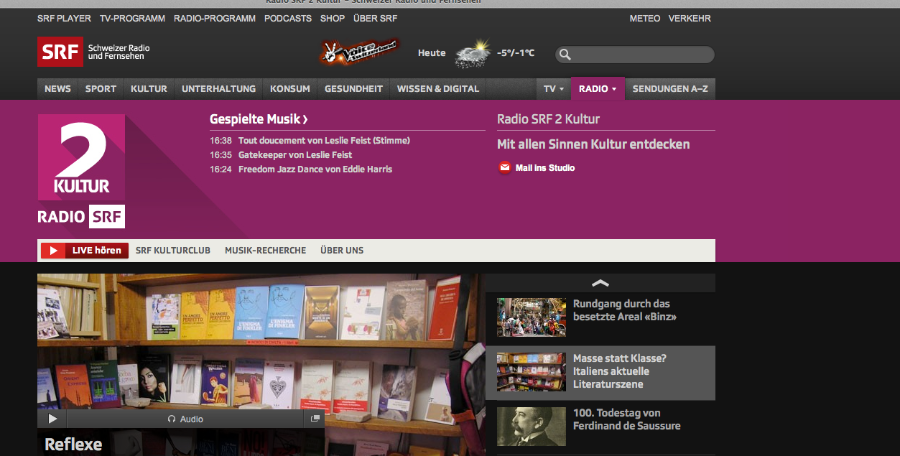The height and width of the screenshot is (456, 900).
Task: Click the Radio SRF 2 Kultur heading
Action: pos(548,119)
